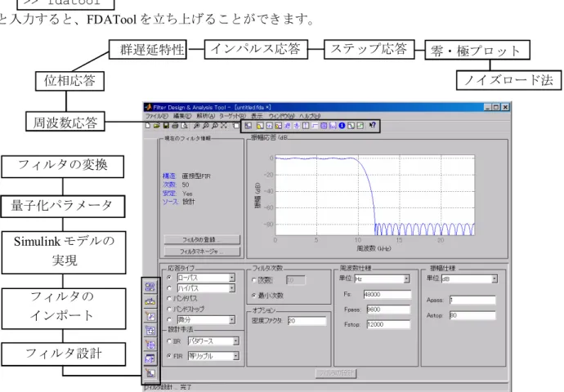The image size is (564, 392).
Task: Click the Full View restore icon
Action: [x=224, y=126]
